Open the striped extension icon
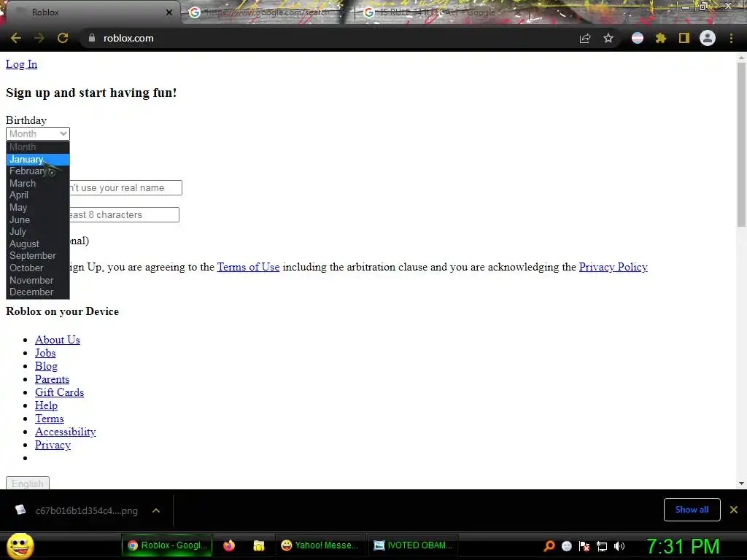 point(638,38)
